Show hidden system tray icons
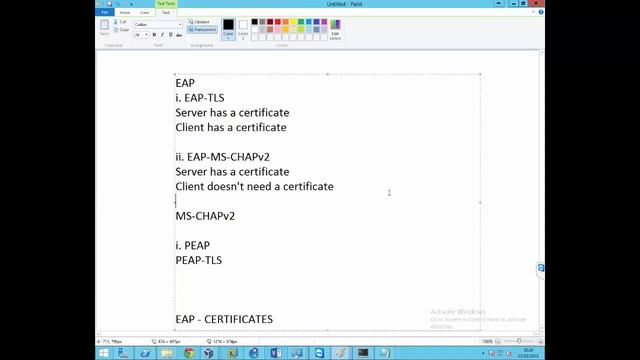This screenshot has width=640, height=360. (x=483, y=353)
